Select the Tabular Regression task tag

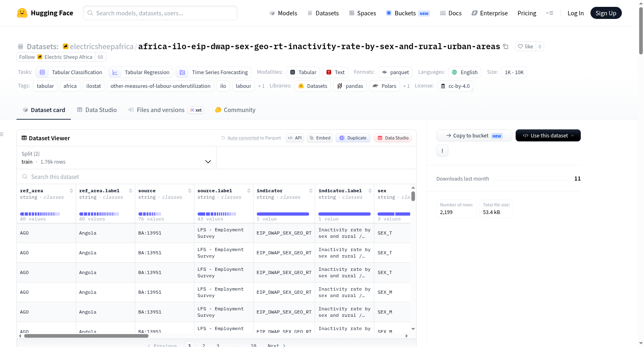[140, 72]
